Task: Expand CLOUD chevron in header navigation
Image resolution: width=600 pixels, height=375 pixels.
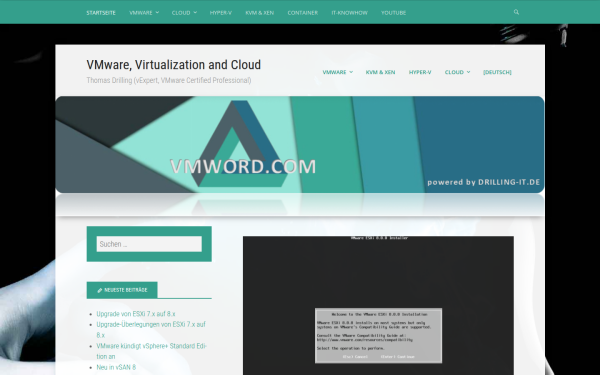Action: point(468,72)
